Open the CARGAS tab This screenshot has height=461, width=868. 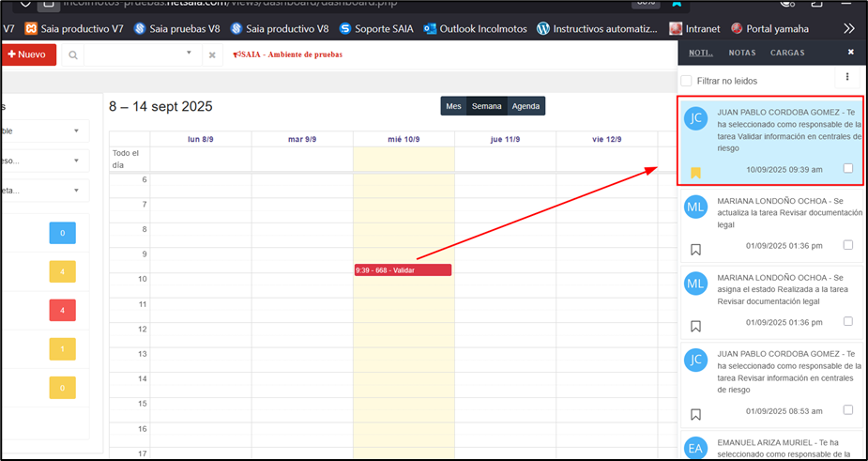pos(787,53)
